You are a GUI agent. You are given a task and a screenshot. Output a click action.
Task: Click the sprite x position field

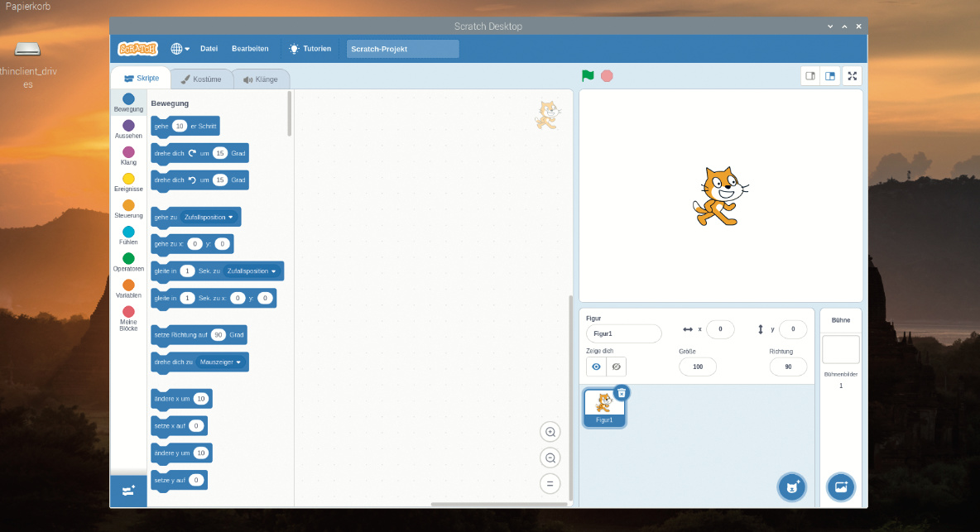[720, 329]
